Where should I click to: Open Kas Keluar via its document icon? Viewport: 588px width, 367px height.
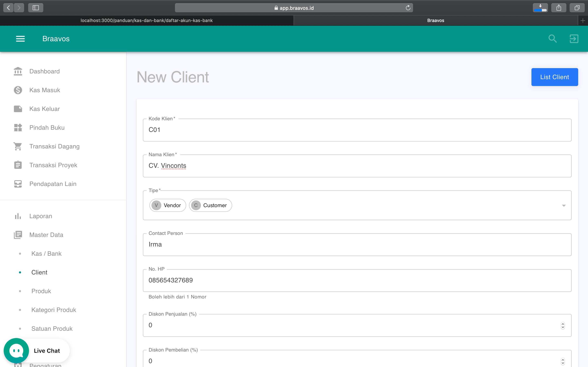18,108
